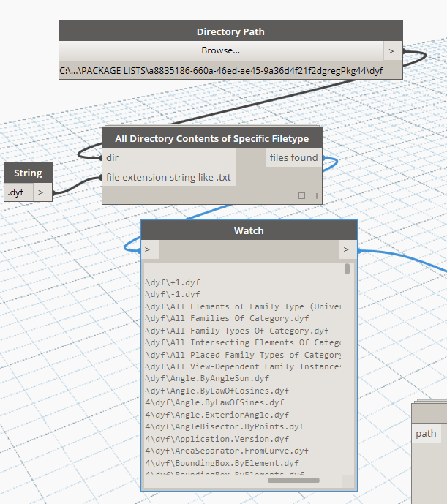Viewport: 447px width, 504px height.
Task: Select AngleBisector.ByPoints.dyf entry
Action: (225, 426)
